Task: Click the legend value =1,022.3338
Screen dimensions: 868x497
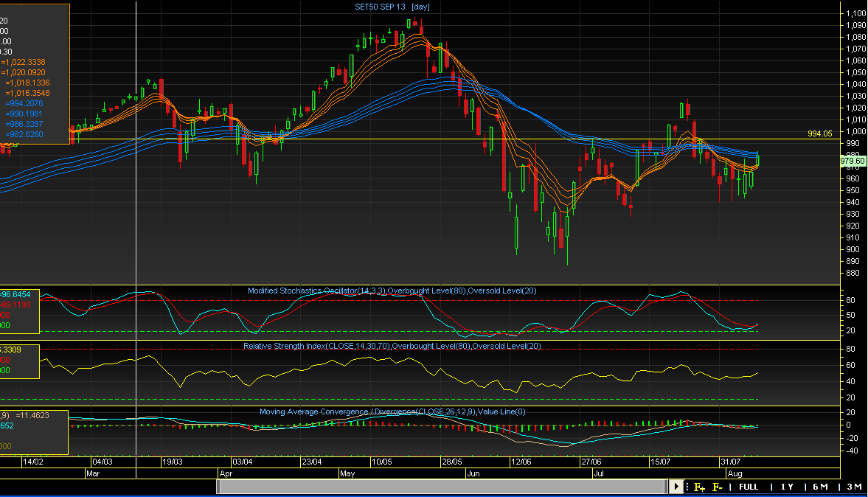Action: pos(24,62)
